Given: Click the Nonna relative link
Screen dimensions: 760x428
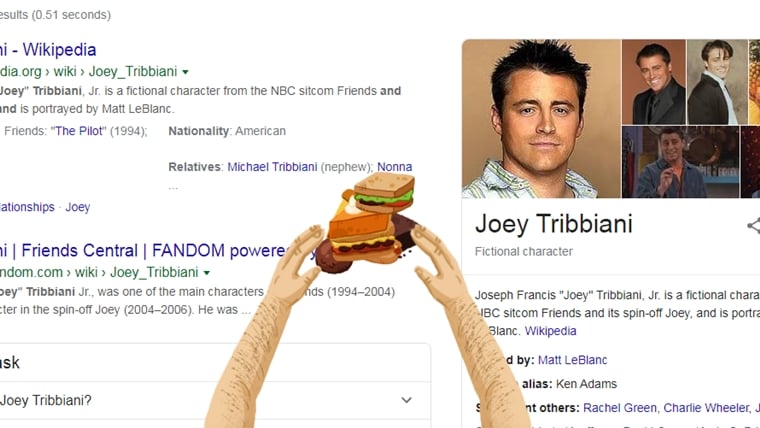Looking at the screenshot, I should pos(395,167).
